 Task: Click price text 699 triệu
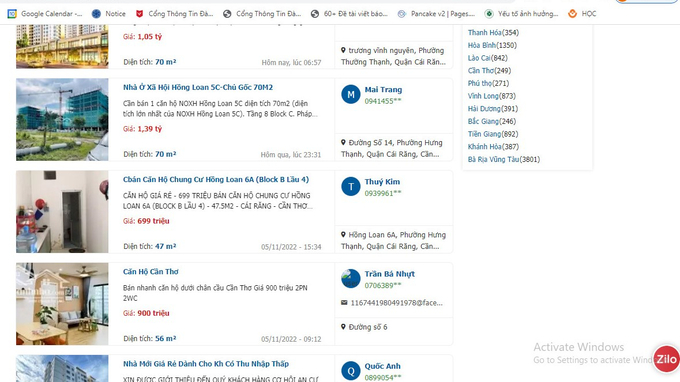[153, 221]
